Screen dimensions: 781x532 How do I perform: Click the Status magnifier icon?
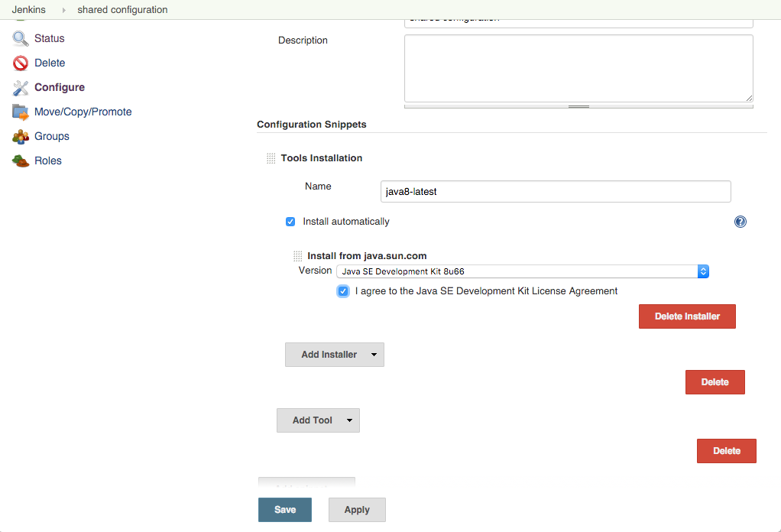click(21, 38)
